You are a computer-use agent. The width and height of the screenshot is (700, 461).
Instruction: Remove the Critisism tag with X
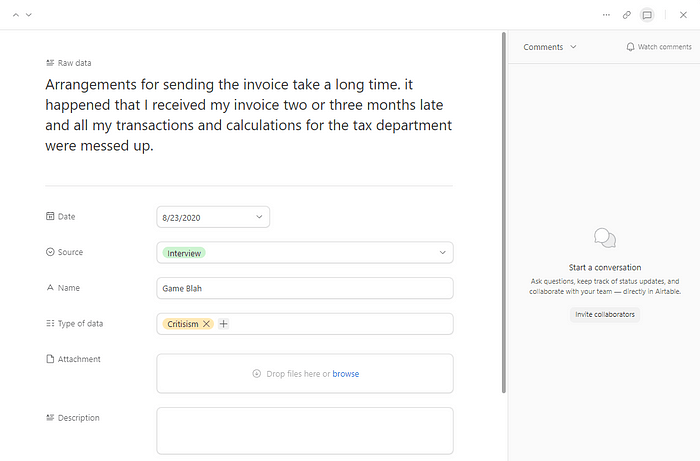click(x=206, y=324)
